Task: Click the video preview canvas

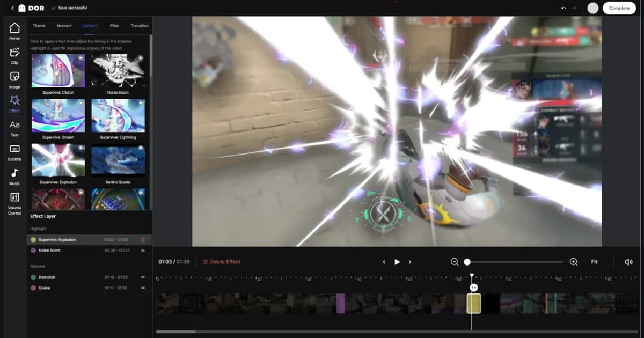Action: (x=397, y=131)
